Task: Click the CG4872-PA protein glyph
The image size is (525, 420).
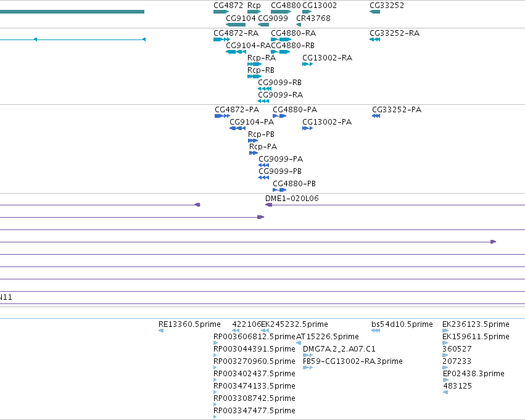Action: click(222, 116)
